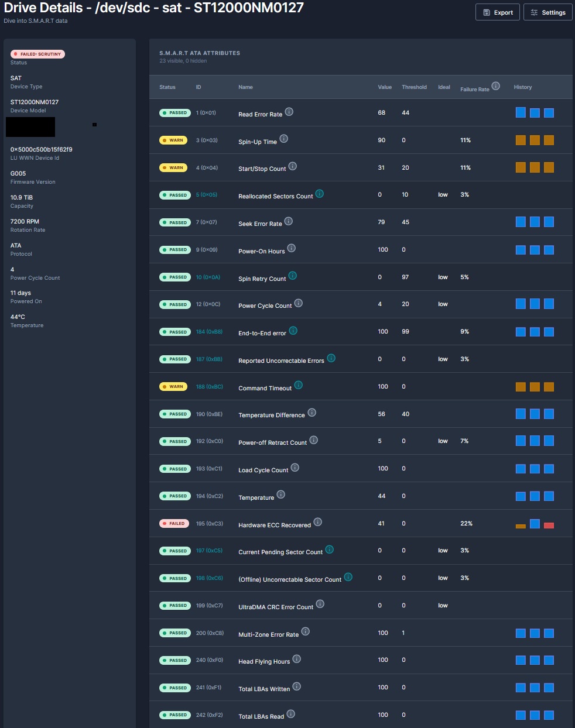Click info icon for Total LBAs Written
Image resolution: width=575 pixels, height=728 pixels.
pos(296,686)
